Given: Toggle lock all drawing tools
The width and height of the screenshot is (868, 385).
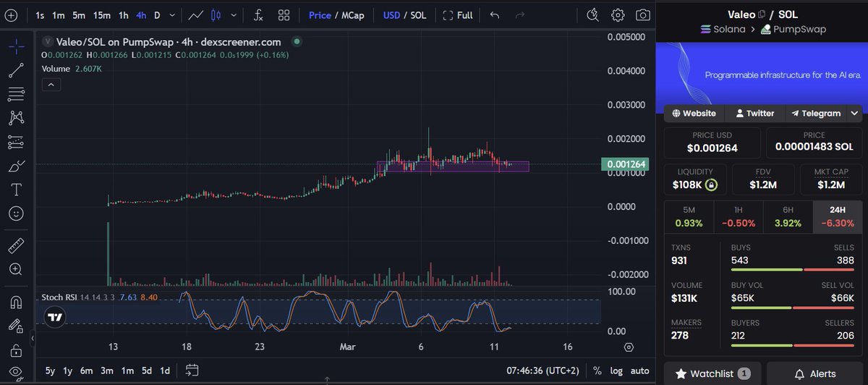Looking at the screenshot, I should pyautogui.click(x=17, y=350).
